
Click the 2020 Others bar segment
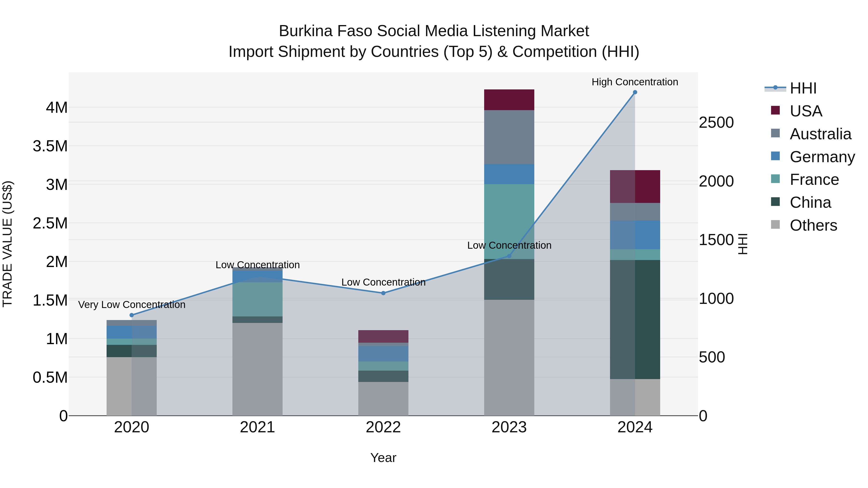tap(132, 386)
